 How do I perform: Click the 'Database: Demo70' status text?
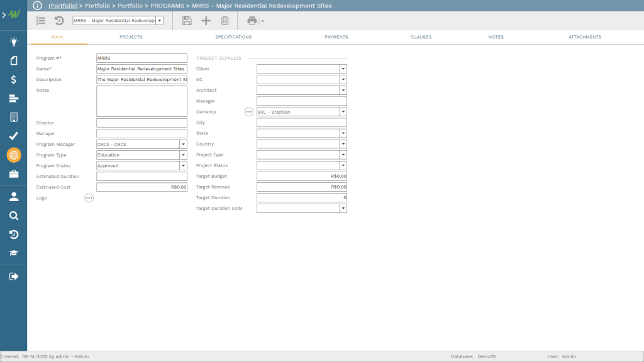click(x=473, y=356)
